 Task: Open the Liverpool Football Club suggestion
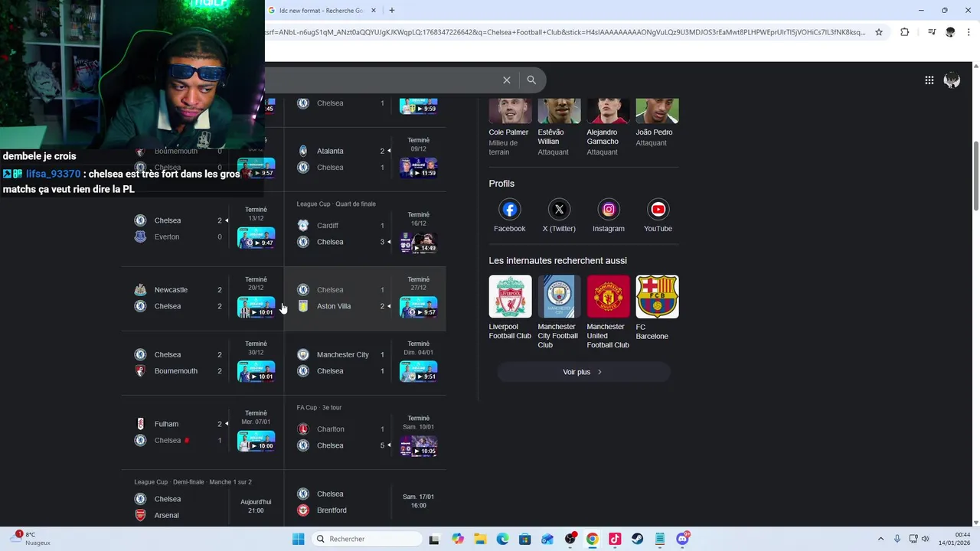pyautogui.click(x=510, y=308)
